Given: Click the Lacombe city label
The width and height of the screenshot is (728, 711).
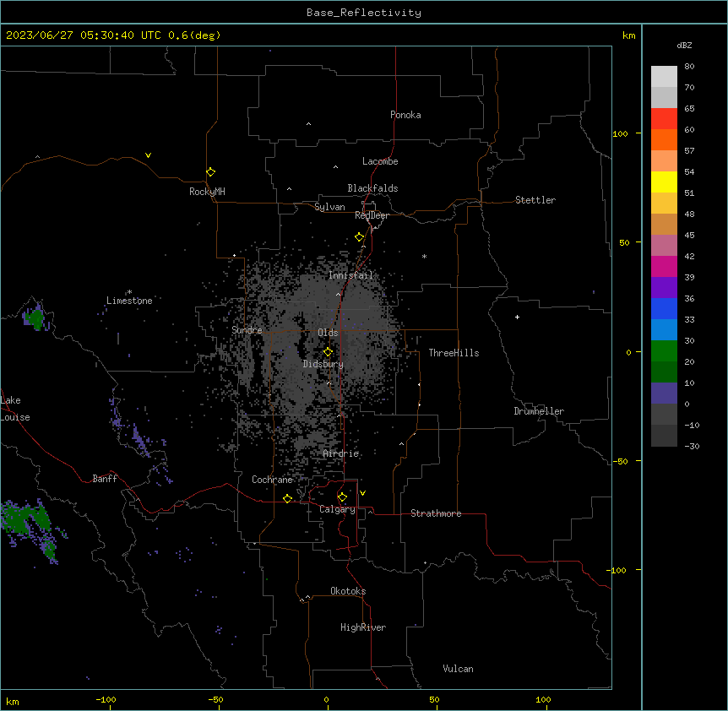Looking at the screenshot, I should coord(380,161).
